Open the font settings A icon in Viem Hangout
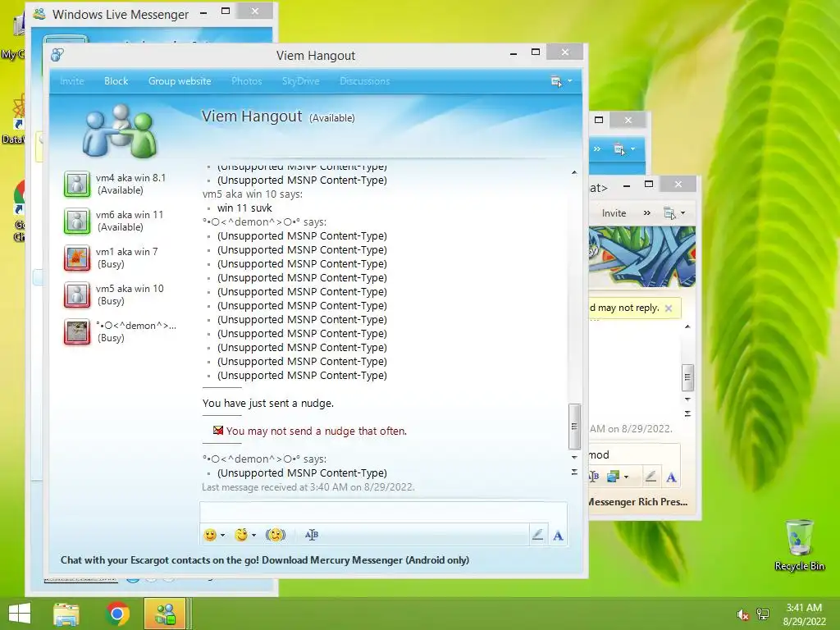Viewport: 840px width, 630px height. click(x=558, y=535)
